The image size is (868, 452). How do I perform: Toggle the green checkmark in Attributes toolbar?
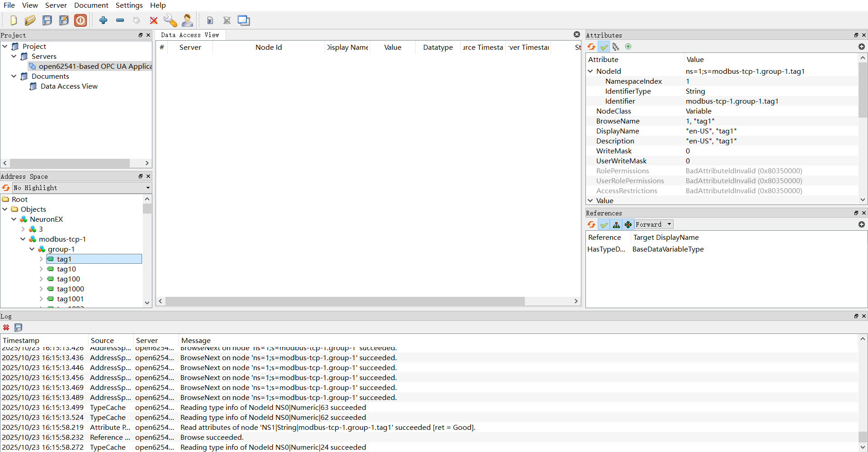604,47
